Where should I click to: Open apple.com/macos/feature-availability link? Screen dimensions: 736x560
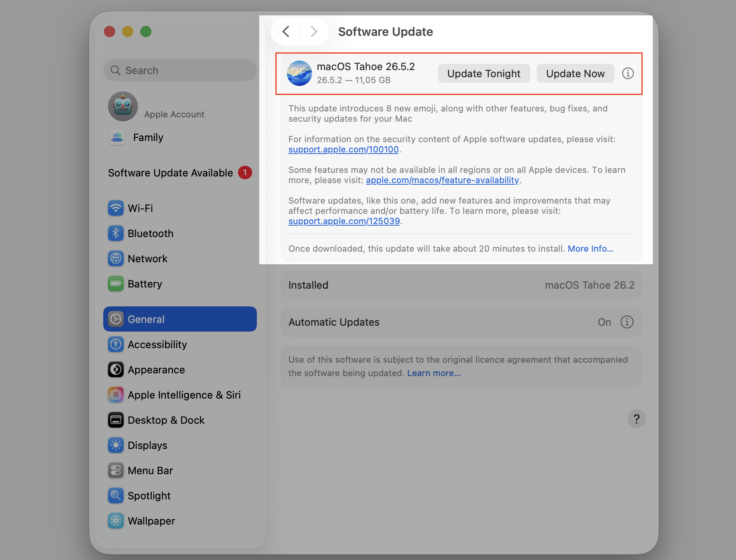[x=442, y=180]
